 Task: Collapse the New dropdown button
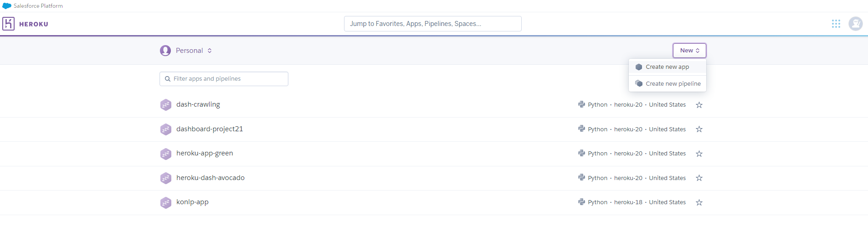(x=689, y=51)
